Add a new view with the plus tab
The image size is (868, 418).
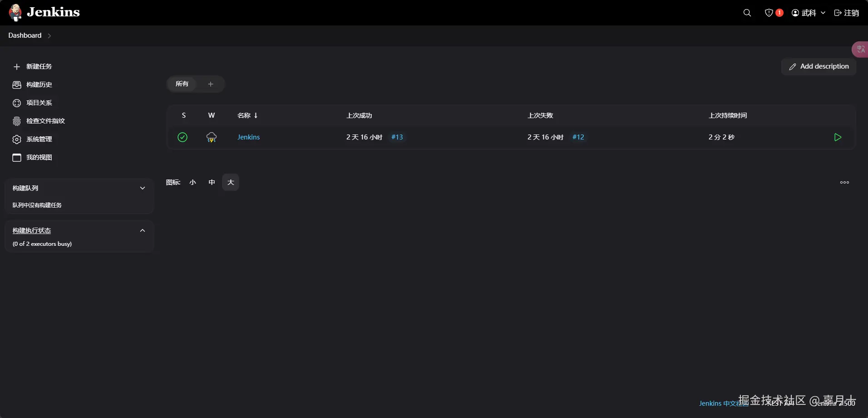point(211,84)
